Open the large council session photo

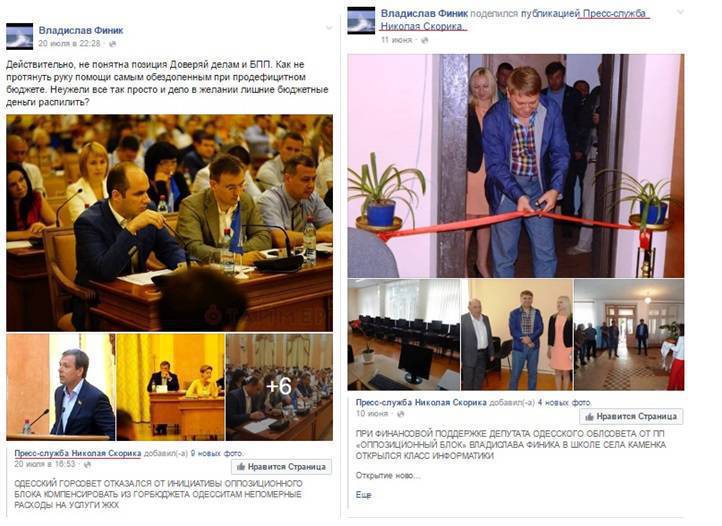click(x=169, y=223)
